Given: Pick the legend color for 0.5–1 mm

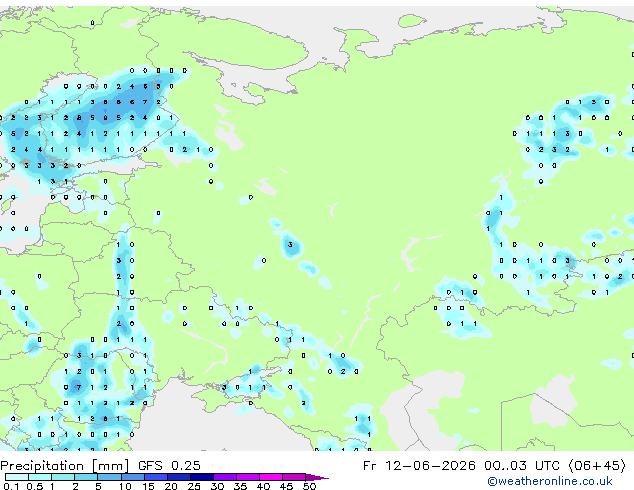Looking at the screenshot, I should (x=40, y=477).
